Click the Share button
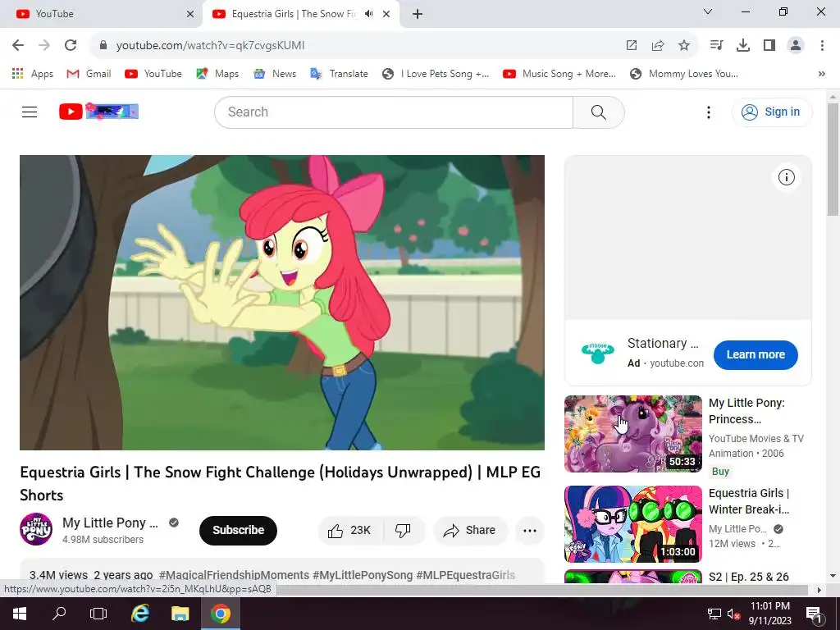The width and height of the screenshot is (840, 630). [470, 531]
